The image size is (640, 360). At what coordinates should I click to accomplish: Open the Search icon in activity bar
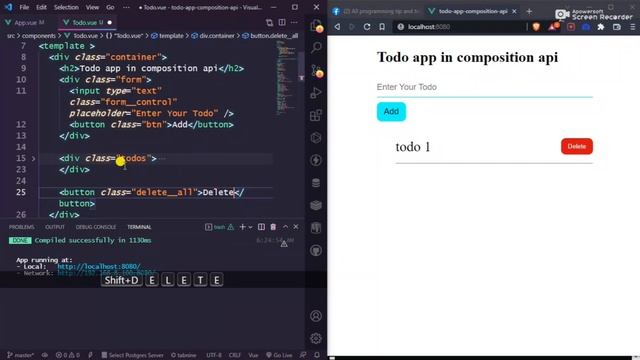tap(316, 48)
